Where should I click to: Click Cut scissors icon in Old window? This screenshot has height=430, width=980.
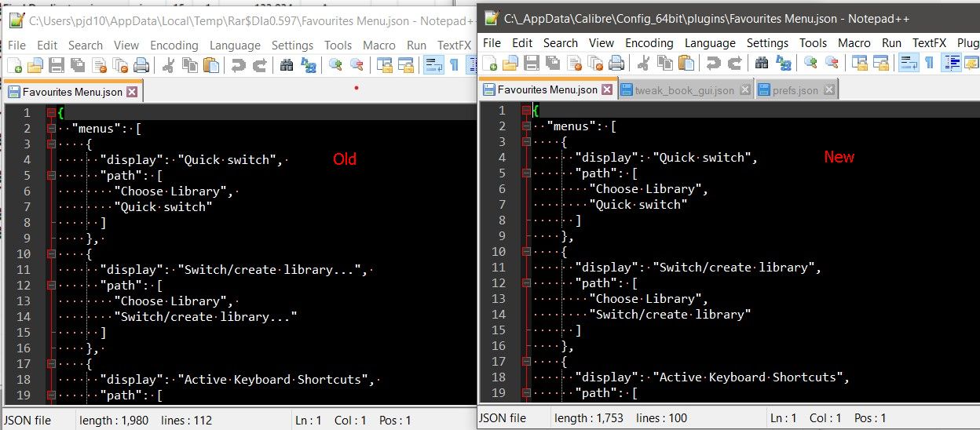click(167, 66)
